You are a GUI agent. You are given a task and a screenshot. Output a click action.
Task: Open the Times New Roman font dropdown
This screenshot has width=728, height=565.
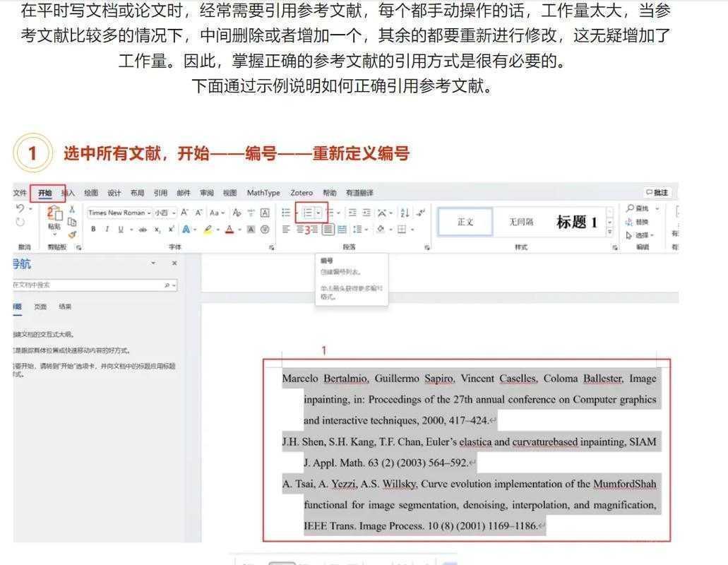pyautogui.click(x=119, y=212)
